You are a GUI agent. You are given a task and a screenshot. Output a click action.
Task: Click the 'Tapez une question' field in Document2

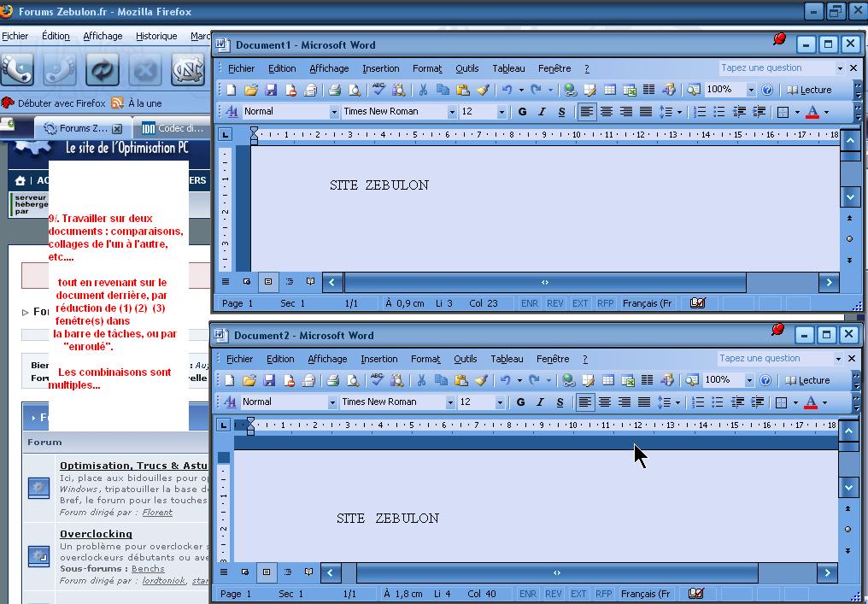click(773, 359)
